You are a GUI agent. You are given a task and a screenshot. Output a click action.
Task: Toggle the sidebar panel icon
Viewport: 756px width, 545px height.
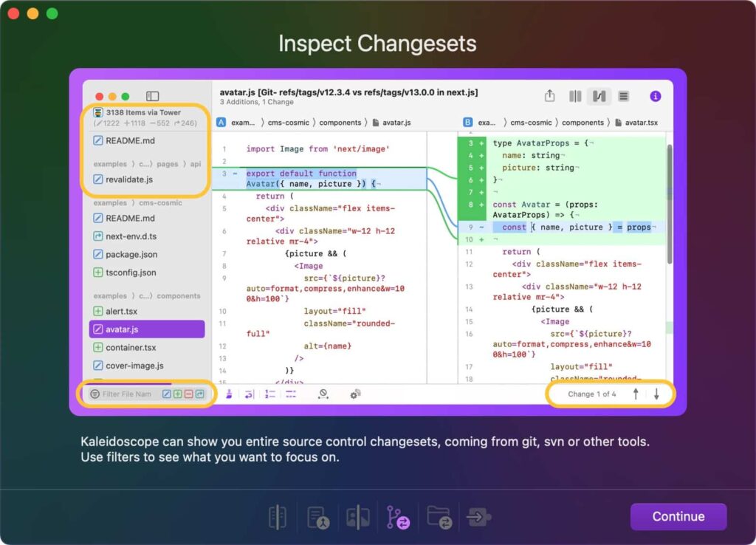click(x=152, y=96)
